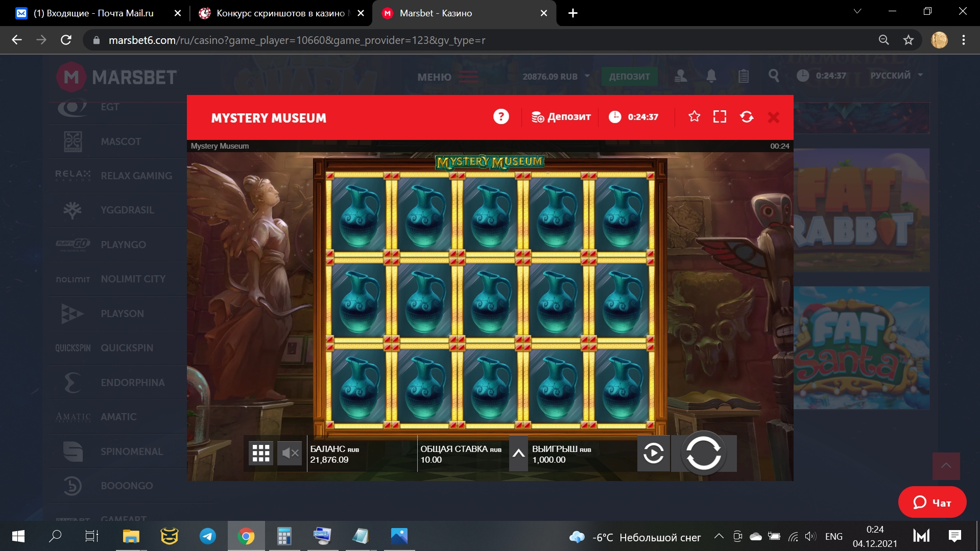Show hidden system tray icons

pos(719,536)
